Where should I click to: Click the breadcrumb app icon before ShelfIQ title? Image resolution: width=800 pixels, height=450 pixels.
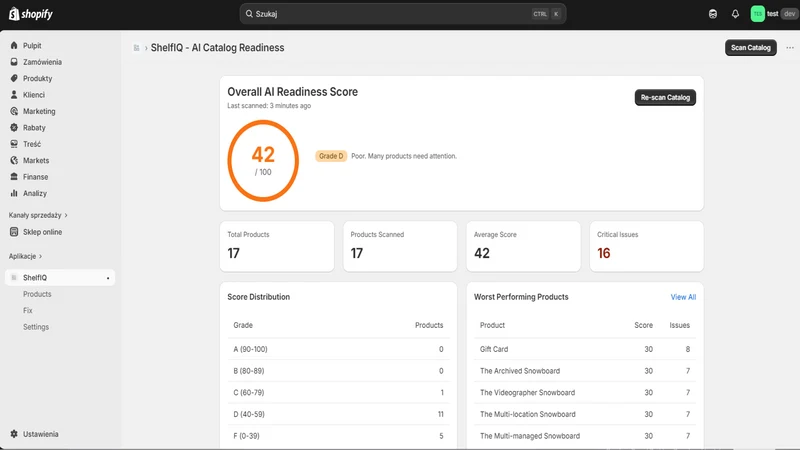136,48
